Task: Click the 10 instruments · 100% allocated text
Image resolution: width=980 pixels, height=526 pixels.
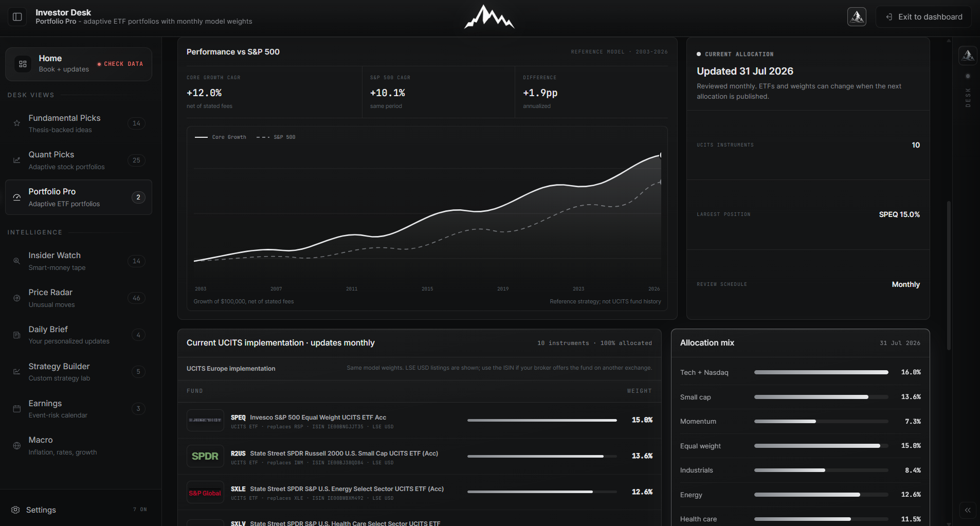Action: click(594, 343)
